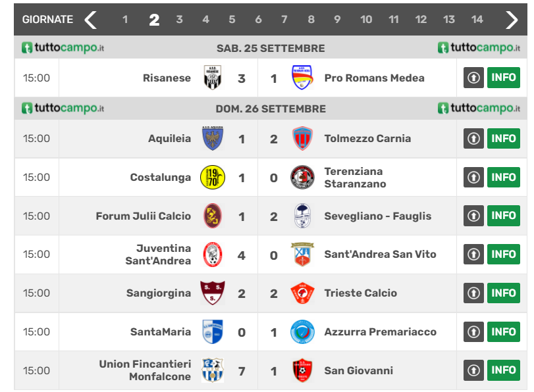Click the Tolmezzo Carnia shield crest

(302, 138)
